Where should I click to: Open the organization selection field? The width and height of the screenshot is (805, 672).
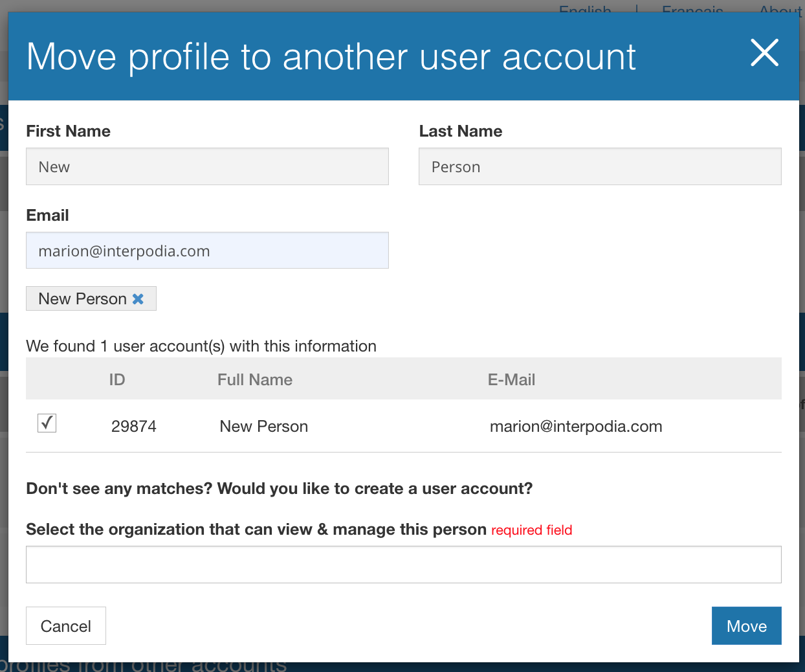tap(403, 565)
